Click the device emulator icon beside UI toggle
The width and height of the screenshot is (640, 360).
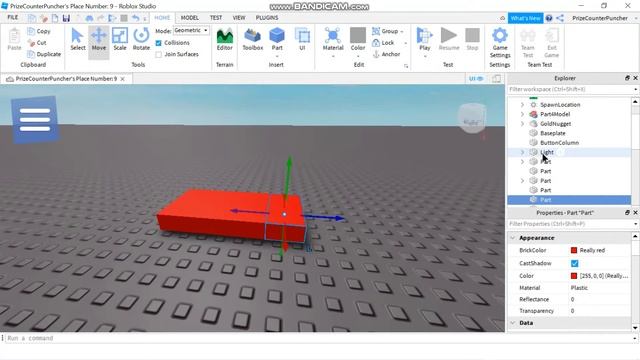click(x=496, y=79)
